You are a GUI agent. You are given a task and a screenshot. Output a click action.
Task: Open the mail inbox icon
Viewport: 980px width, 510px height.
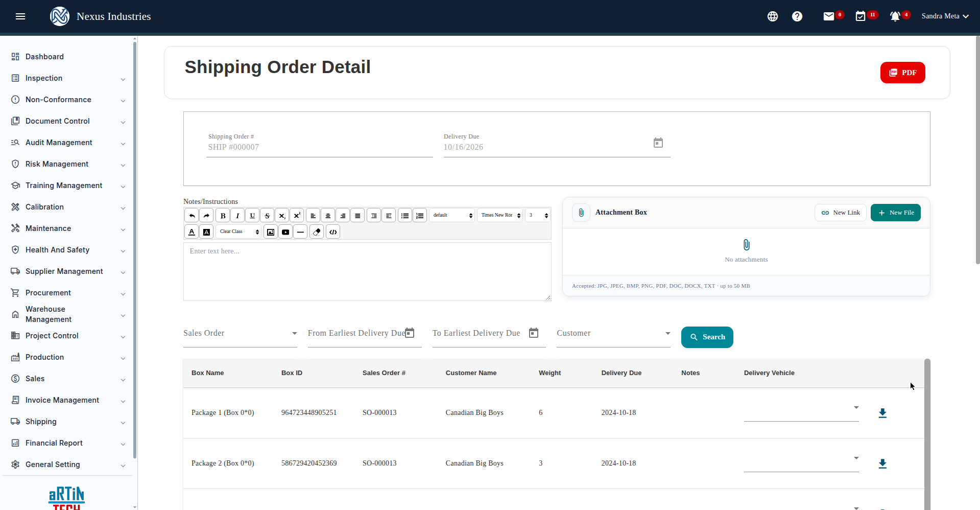click(829, 16)
